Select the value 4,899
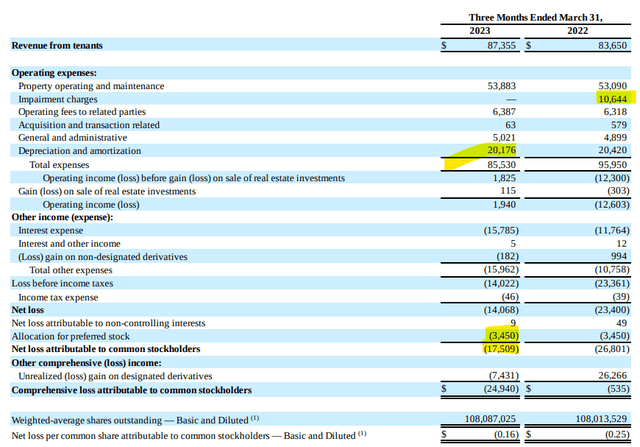This screenshot has height=447, width=640. click(x=615, y=138)
